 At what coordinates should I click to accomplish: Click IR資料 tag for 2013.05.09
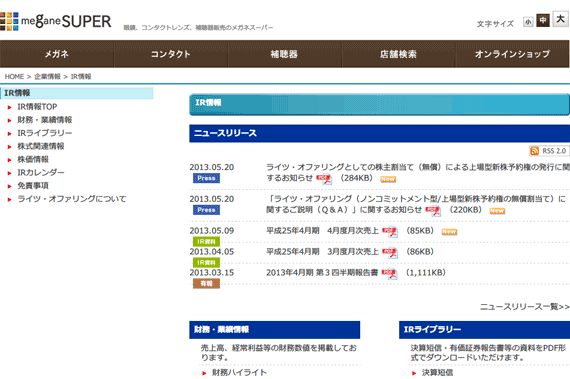(x=206, y=242)
